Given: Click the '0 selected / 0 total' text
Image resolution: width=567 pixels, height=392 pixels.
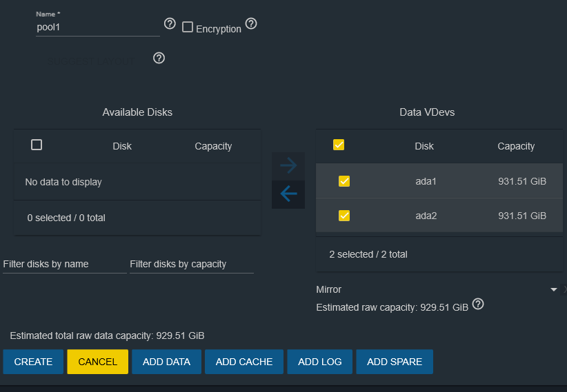Looking at the screenshot, I should click(x=66, y=218).
